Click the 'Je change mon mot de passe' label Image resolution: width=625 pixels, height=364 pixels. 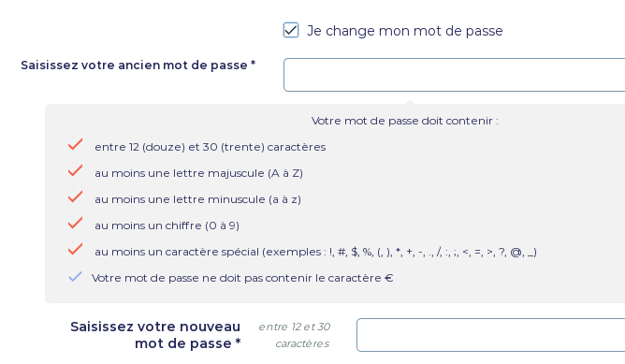[404, 31]
